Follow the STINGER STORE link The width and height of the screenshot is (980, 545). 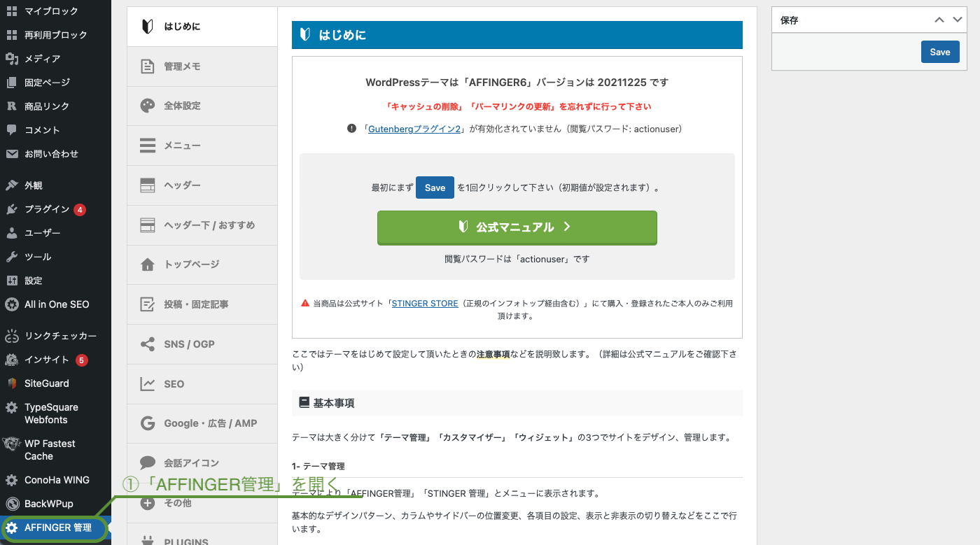(425, 304)
